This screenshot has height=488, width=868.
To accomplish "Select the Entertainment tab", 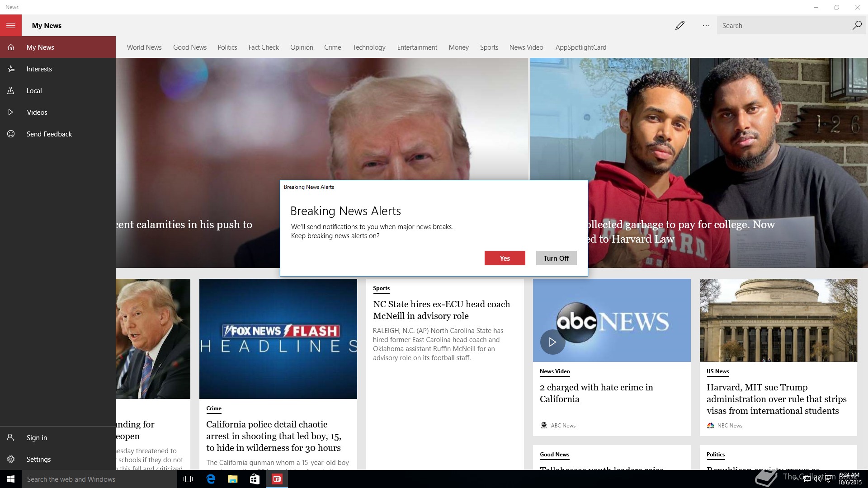I will [x=417, y=47].
